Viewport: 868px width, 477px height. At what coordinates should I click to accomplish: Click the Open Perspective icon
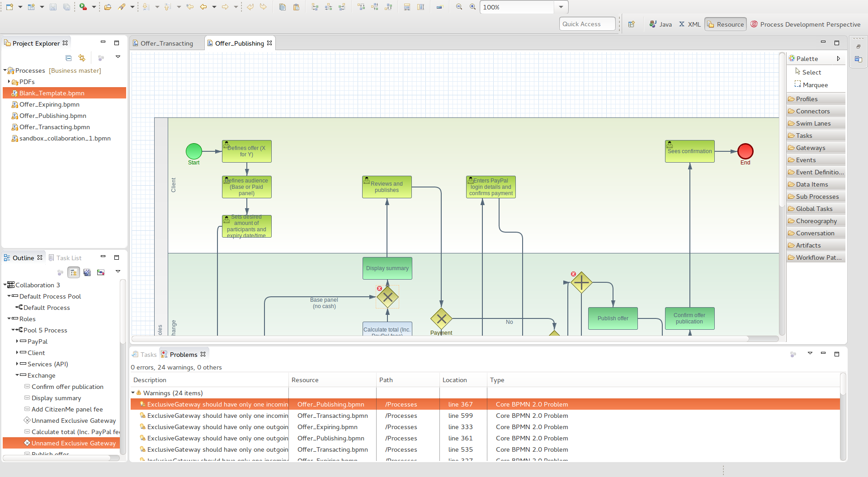[x=632, y=24]
